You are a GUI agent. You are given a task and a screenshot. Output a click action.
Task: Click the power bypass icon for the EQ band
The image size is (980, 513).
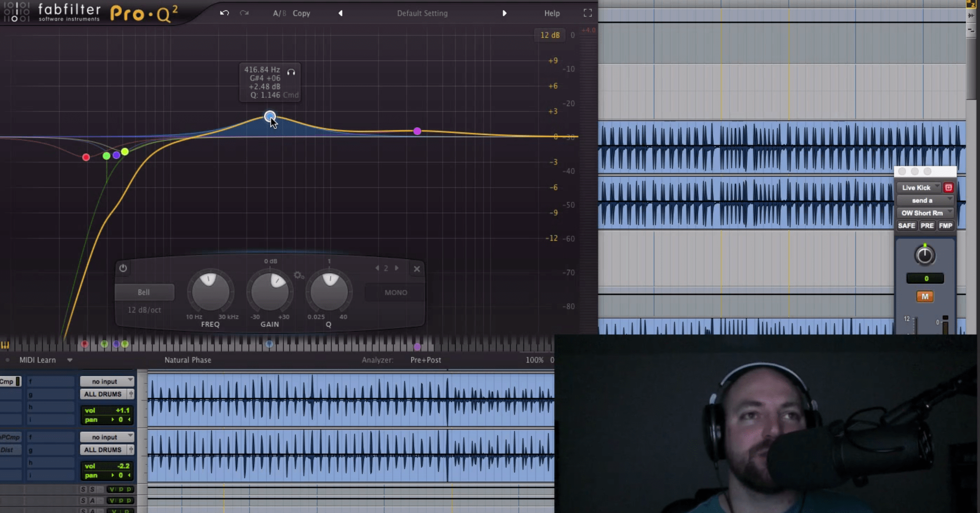(123, 268)
